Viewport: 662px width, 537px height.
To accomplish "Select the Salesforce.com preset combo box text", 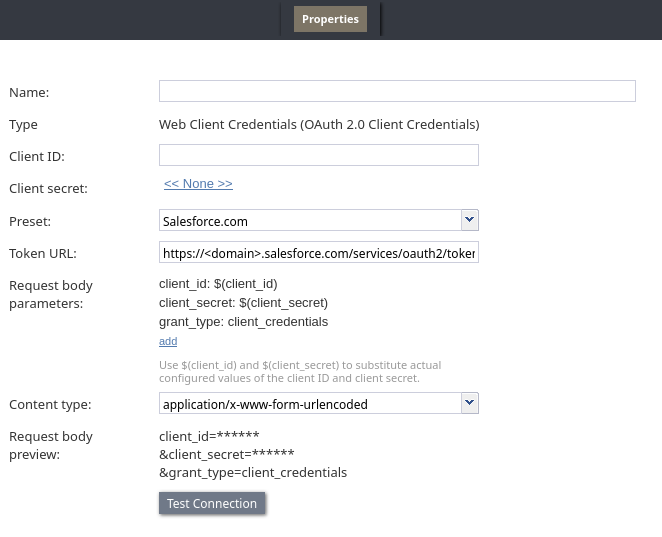I will pos(309,221).
